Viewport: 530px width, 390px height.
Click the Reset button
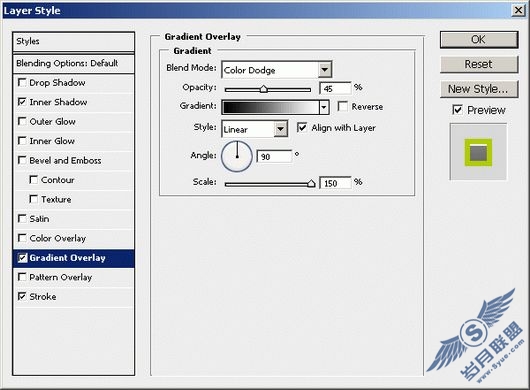[479, 64]
